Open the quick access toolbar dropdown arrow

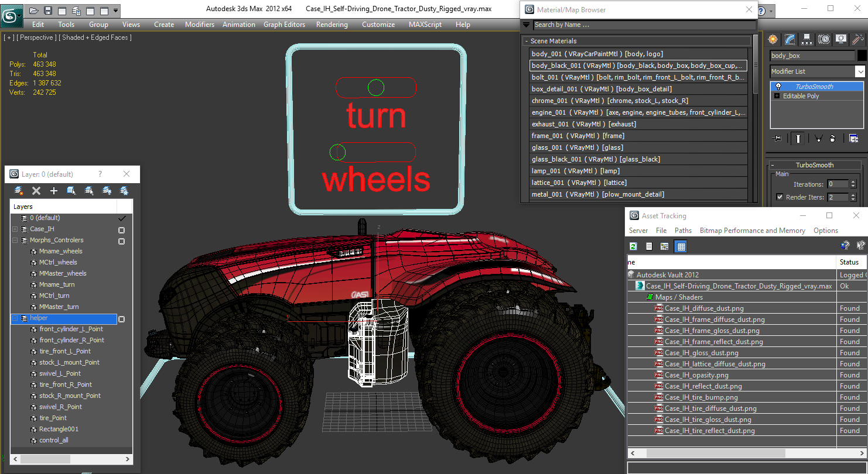coord(115,11)
